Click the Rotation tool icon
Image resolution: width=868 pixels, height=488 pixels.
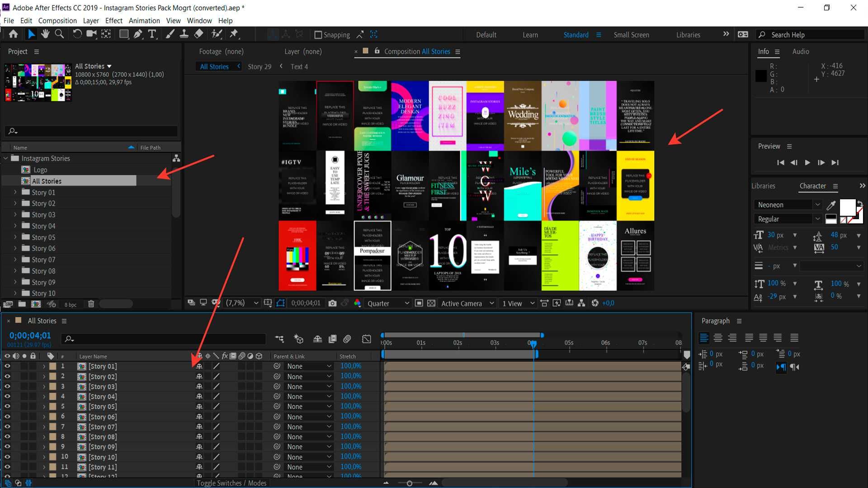click(76, 34)
